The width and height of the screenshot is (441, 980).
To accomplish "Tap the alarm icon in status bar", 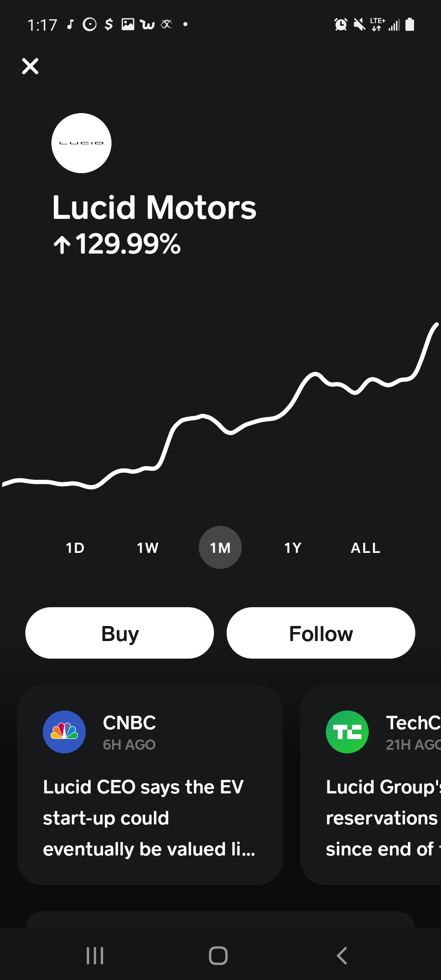I will (341, 24).
